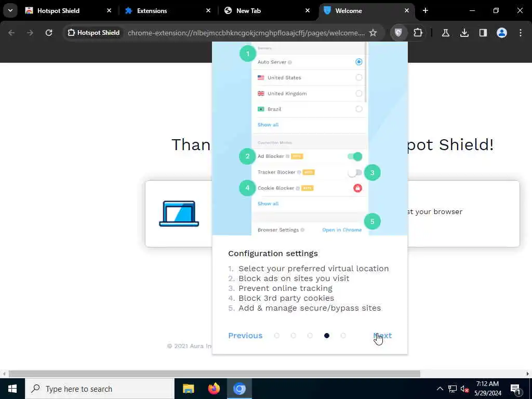
Task: Go back to previous page
Action: point(11,33)
